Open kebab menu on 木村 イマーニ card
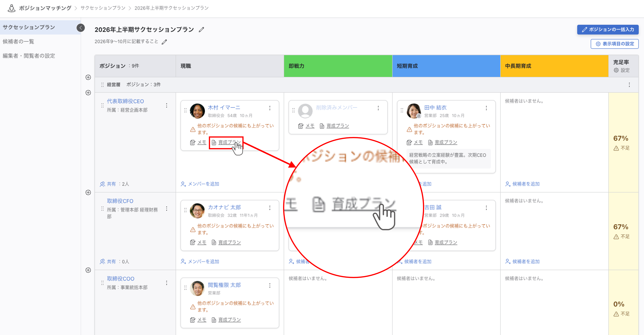The width and height of the screenshot is (644, 335). coord(270,108)
